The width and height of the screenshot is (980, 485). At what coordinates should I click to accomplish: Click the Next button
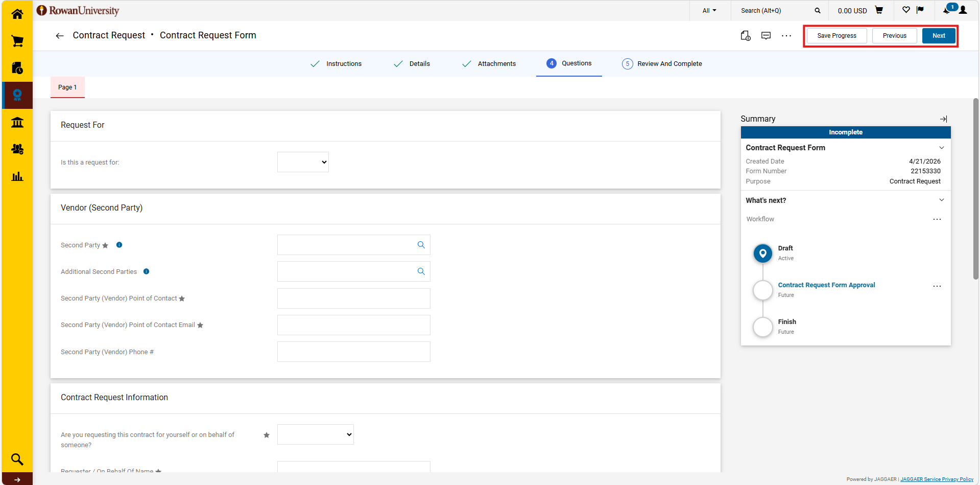pyautogui.click(x=939, y=36)
